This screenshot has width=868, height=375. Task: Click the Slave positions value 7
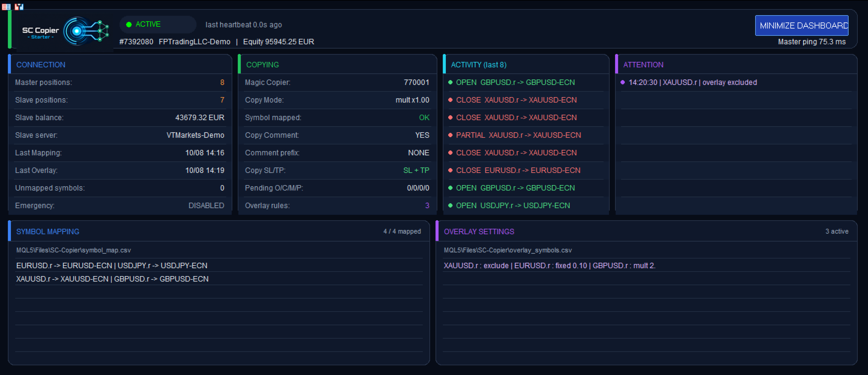click(x=222, y=100)
